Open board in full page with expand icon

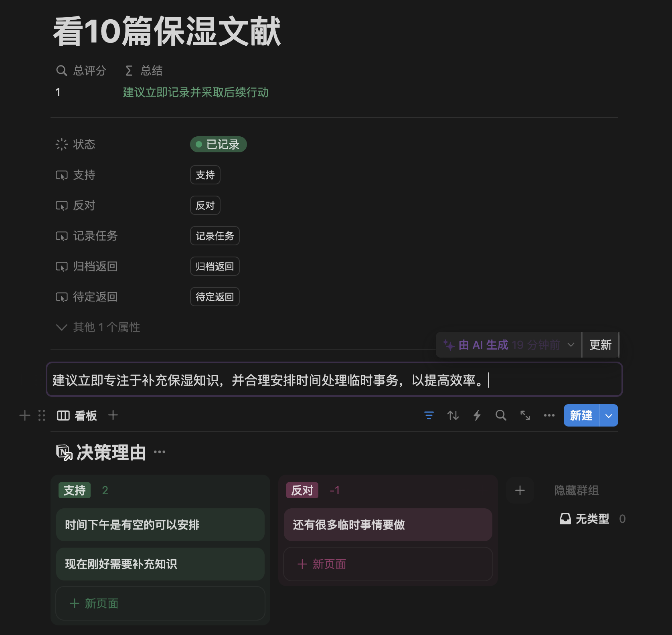525,415
